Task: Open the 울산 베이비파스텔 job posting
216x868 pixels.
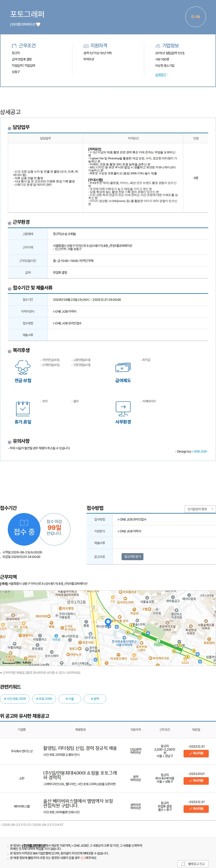Action: click(x=78, y=803)
